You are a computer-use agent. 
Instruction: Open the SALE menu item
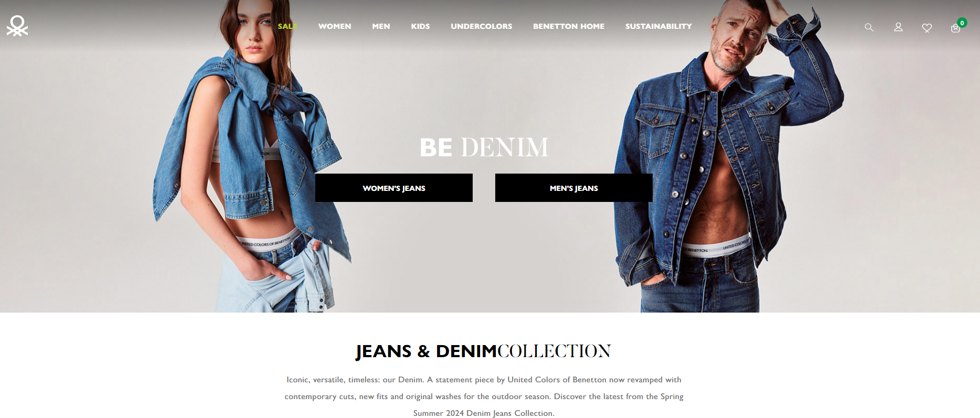point(287,26)
